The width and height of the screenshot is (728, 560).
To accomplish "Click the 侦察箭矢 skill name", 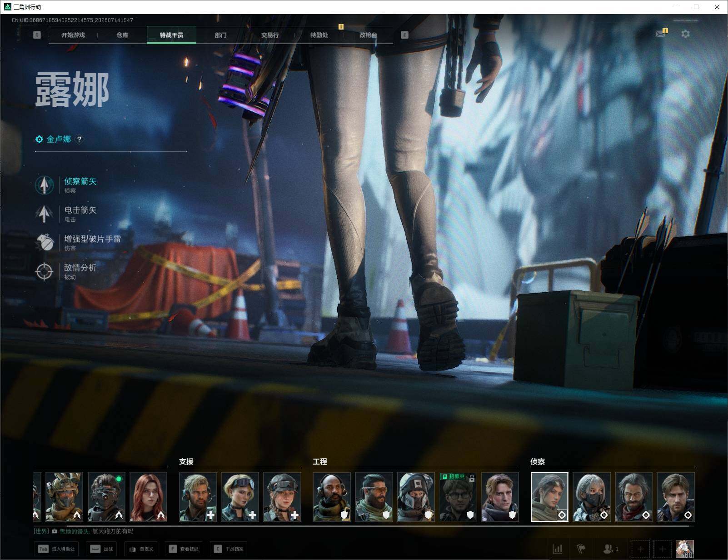I will coord(80,181).
